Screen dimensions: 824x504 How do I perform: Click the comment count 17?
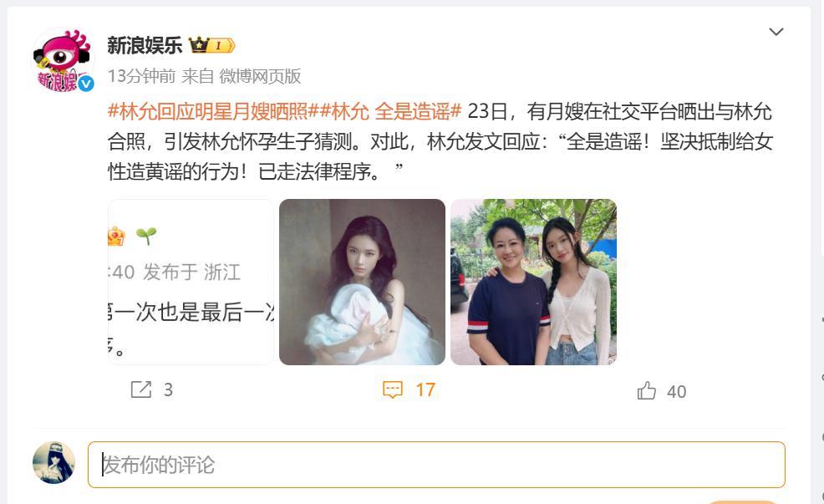(425, 390)
